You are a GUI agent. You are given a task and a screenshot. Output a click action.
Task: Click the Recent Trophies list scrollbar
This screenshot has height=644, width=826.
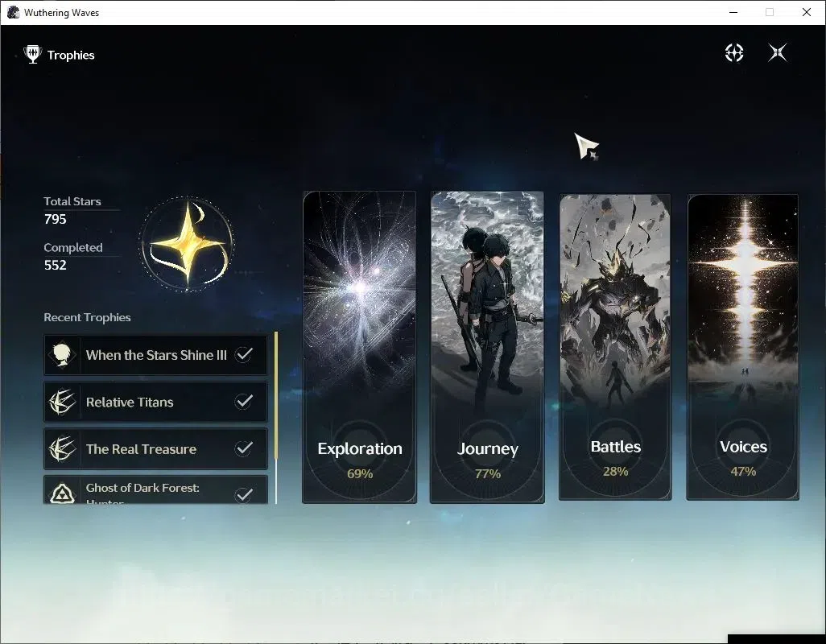pos(276,418)
